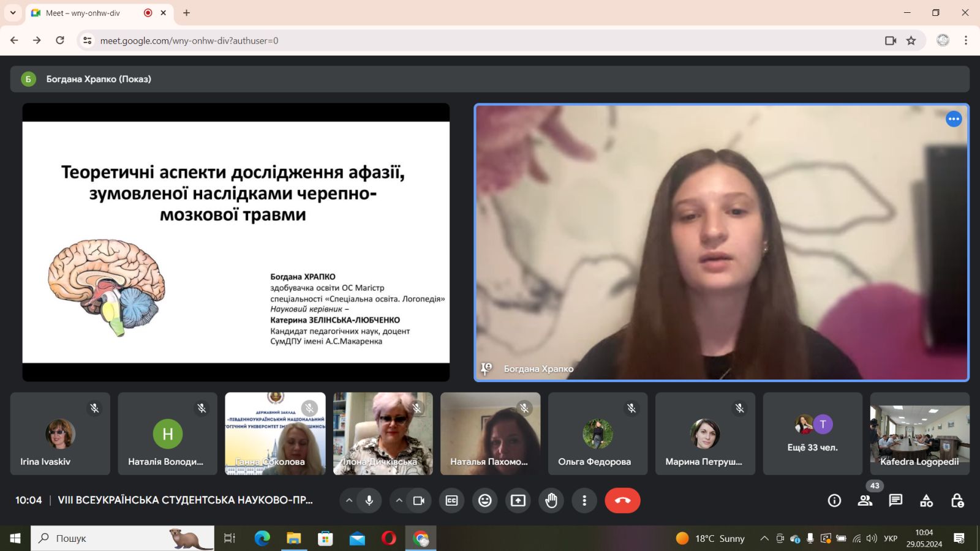Expand audio settings arrow beside microphone
Viewport: 980px width, 551px height.
pyautogui.click(x=349, y=501)
